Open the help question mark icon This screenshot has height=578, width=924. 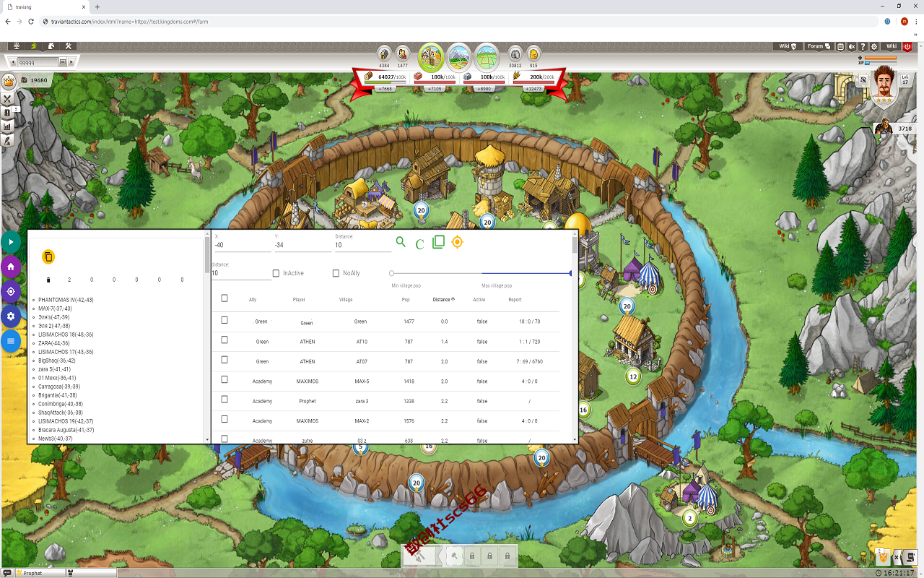863,46
